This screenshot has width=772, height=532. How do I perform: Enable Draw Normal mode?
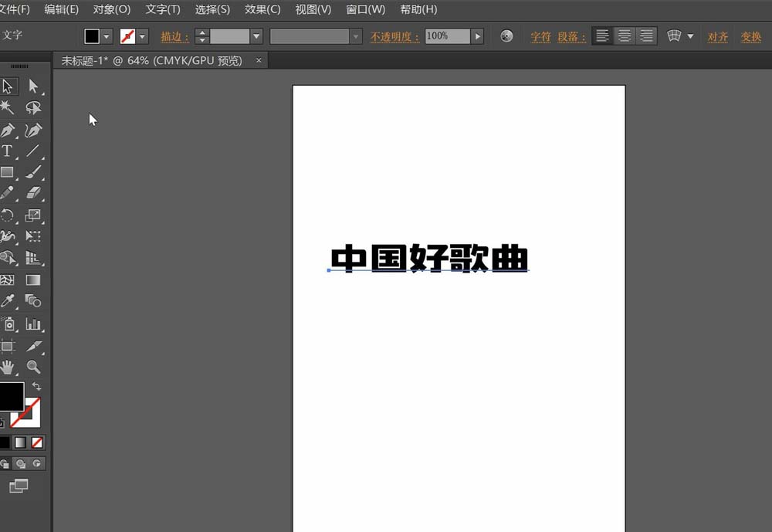pos(5,463)
